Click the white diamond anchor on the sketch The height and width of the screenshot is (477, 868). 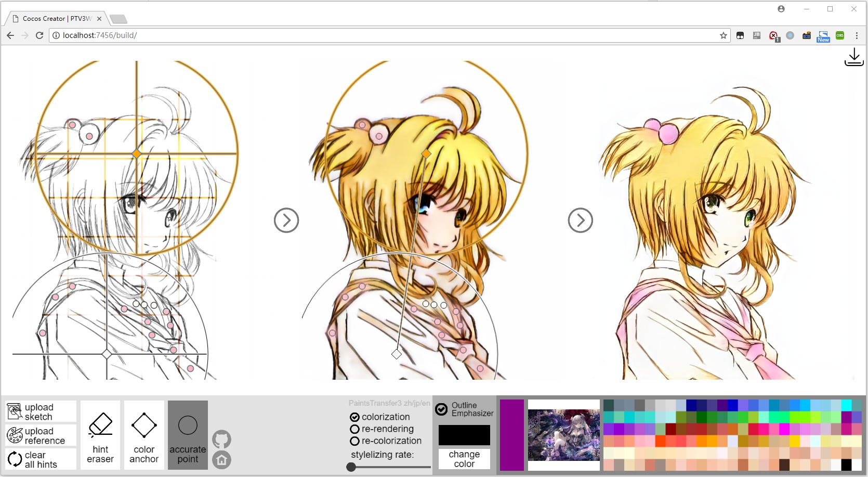pos(107,354)
